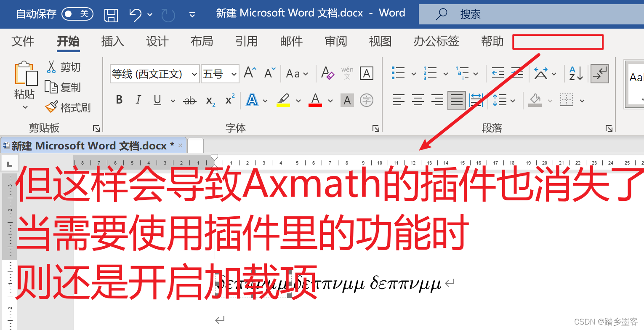Open the 审阅 ribbon tab

coord(335,41)
